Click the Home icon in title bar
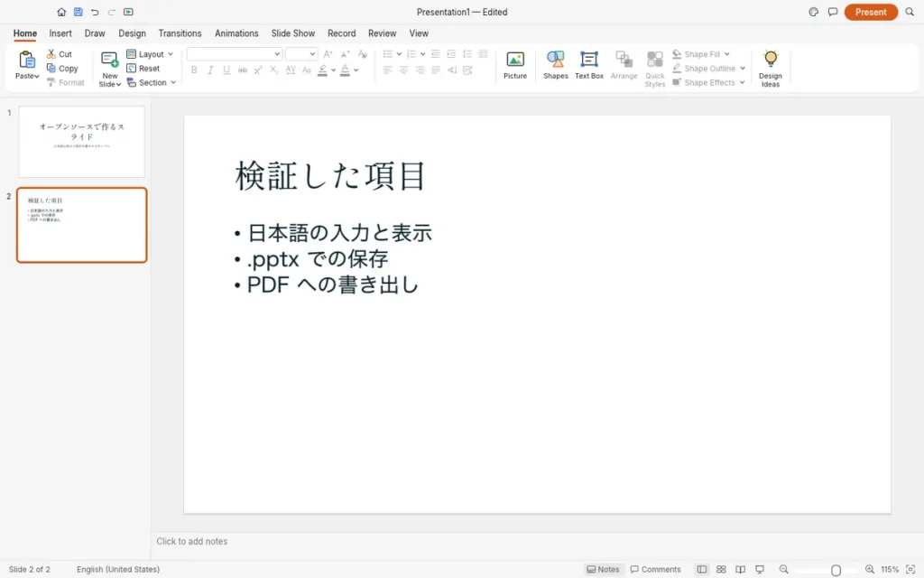Image resolution: width=924 pixels, height=578 pixels. click(61, 12)
